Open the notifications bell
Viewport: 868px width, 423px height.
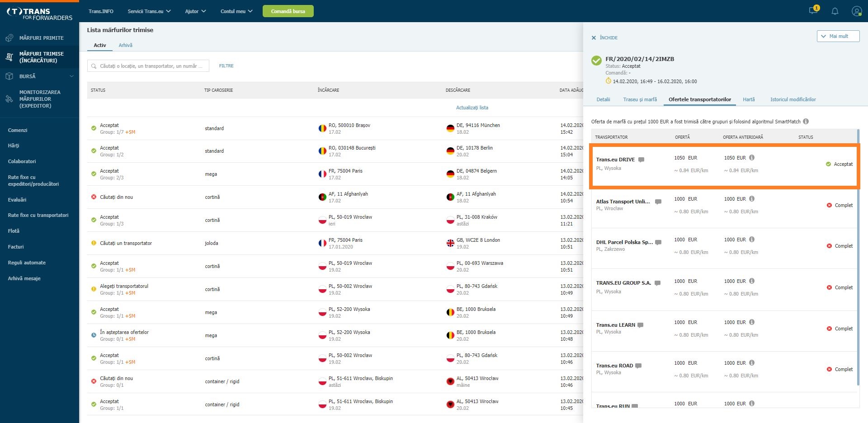pos(835,11)
